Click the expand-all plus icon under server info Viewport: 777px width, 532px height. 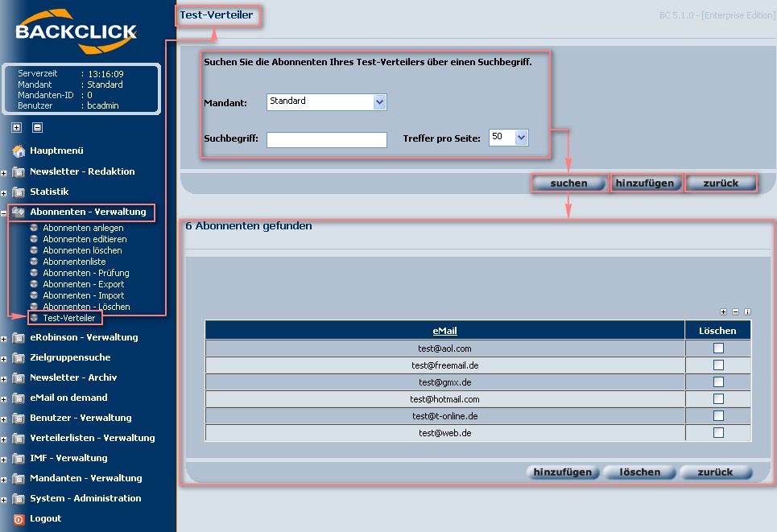pyautogui.click(x=16, y=127)
